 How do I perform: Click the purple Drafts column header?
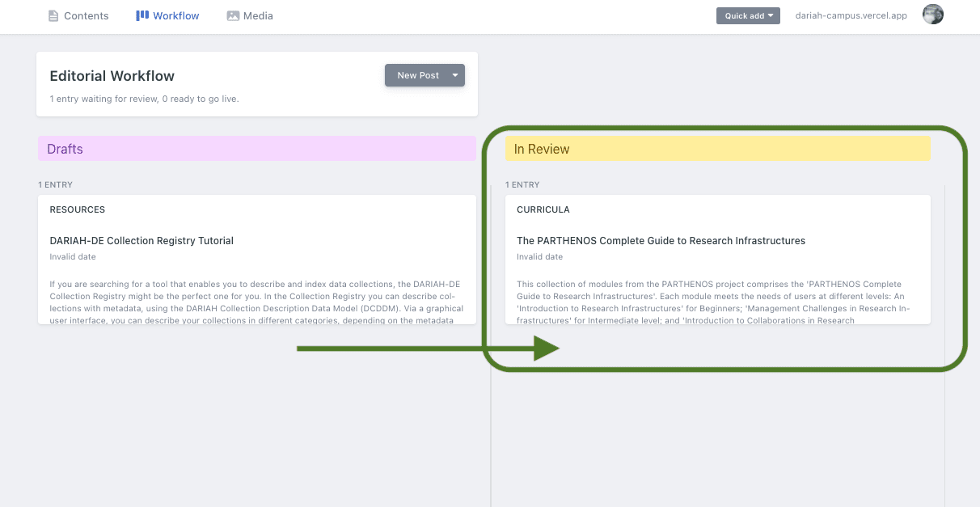pos(256,149)
